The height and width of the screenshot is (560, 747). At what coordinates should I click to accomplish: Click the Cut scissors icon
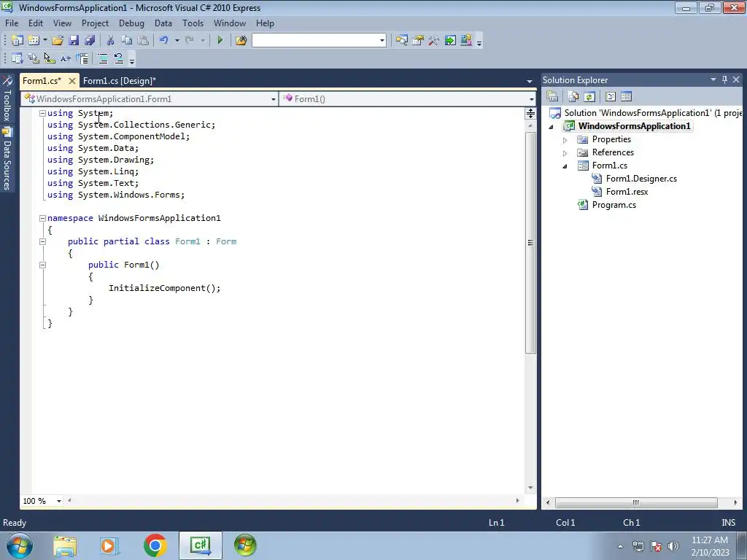(x=110, y=41)
